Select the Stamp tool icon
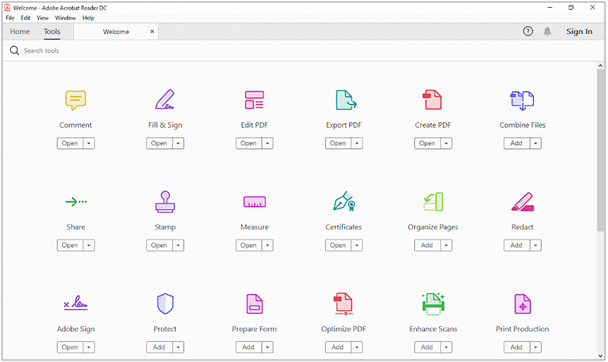 click(165, 202)
